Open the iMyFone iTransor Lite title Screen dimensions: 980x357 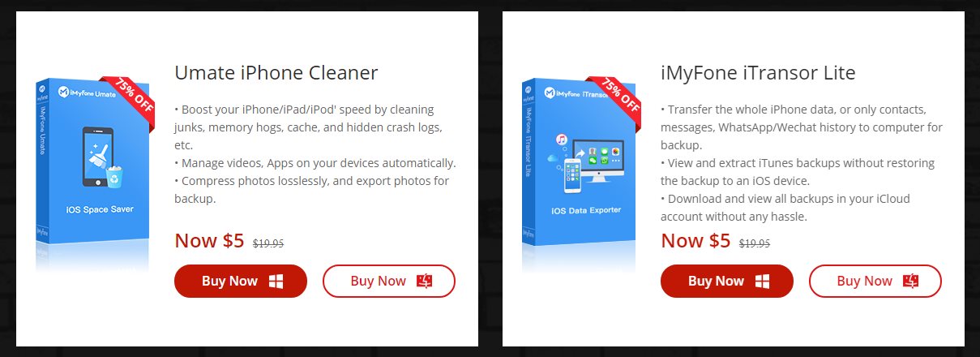pyautogui.click(x=758, y=73)
